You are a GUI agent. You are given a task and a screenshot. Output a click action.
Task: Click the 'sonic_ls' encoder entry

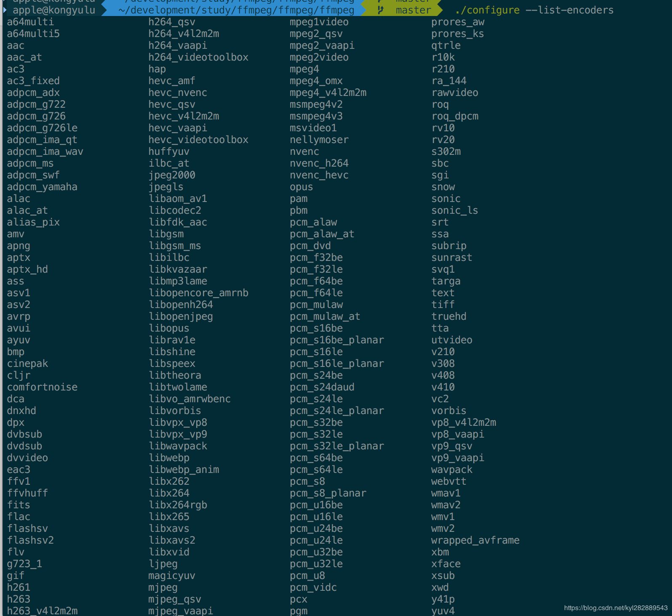(455, 210)
